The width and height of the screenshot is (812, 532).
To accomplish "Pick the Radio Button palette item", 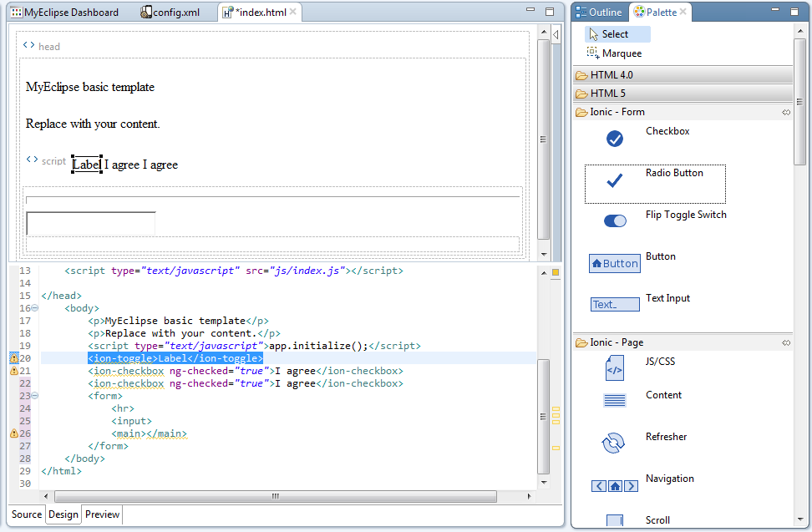I will pos(615,180).
